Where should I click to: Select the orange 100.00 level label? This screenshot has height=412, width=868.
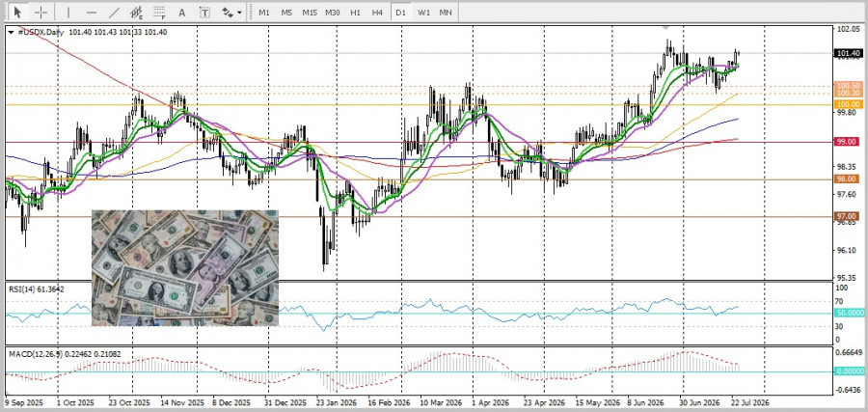point(848,104)
